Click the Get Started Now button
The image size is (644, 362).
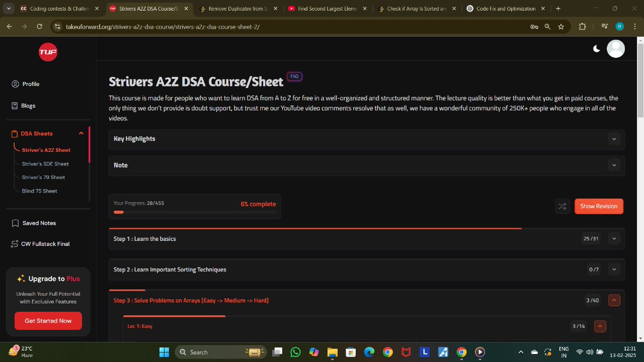click(48, 321)
